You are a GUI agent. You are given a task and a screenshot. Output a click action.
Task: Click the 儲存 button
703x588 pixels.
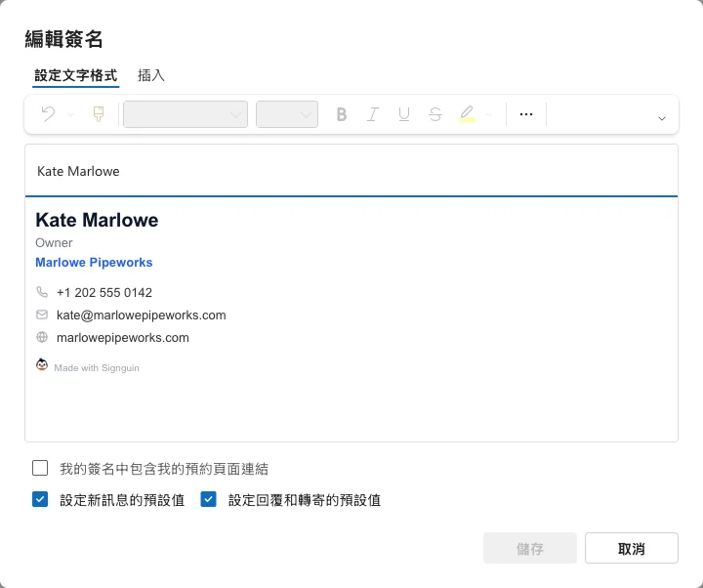[530, 548]
